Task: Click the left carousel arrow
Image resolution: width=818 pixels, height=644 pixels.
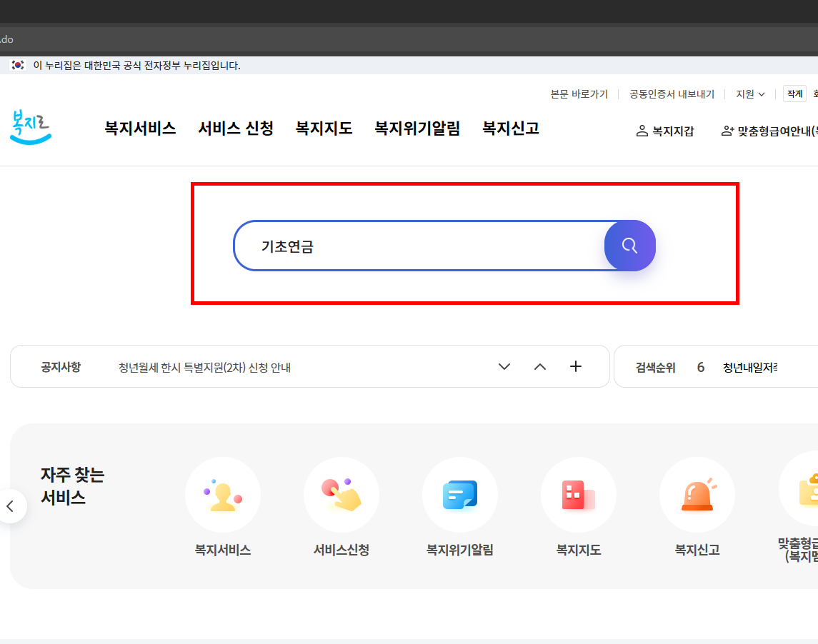Action: point(10,505)
